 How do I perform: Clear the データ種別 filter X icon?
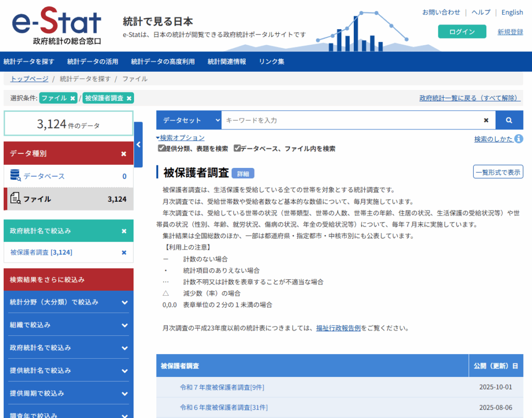(124, 154)
